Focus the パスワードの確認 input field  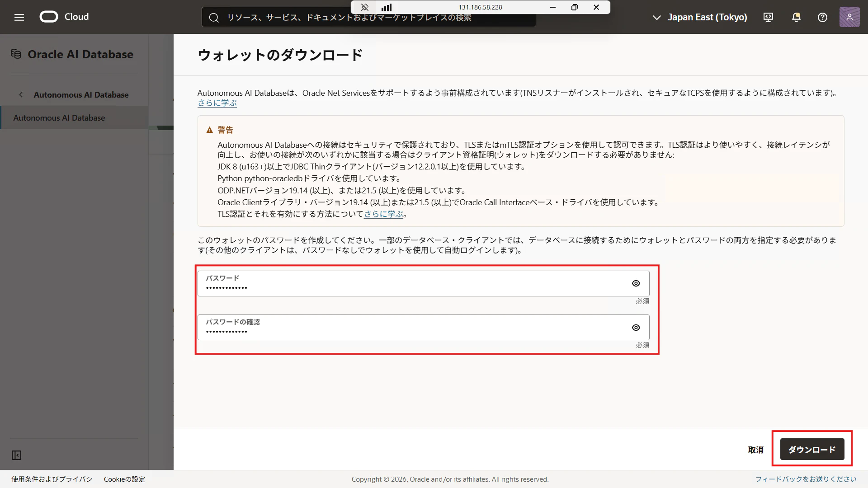point(423,327)
